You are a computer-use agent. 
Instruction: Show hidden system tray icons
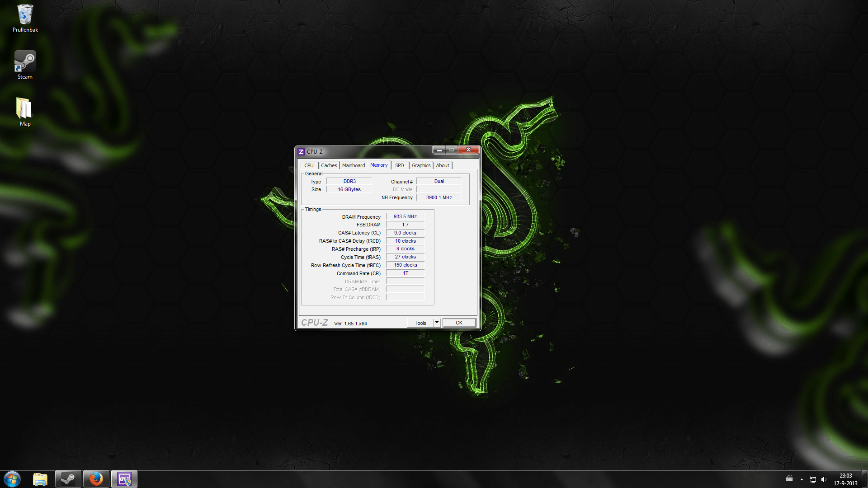click(802, 479)
